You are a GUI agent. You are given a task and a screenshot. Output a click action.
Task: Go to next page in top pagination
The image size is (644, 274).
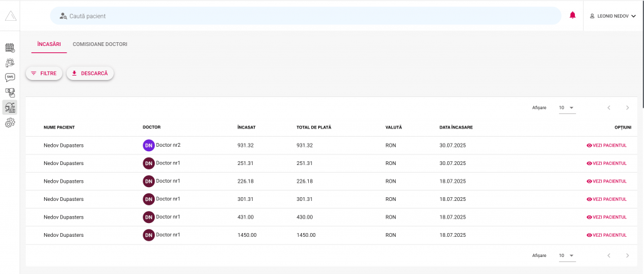[627, 108]
